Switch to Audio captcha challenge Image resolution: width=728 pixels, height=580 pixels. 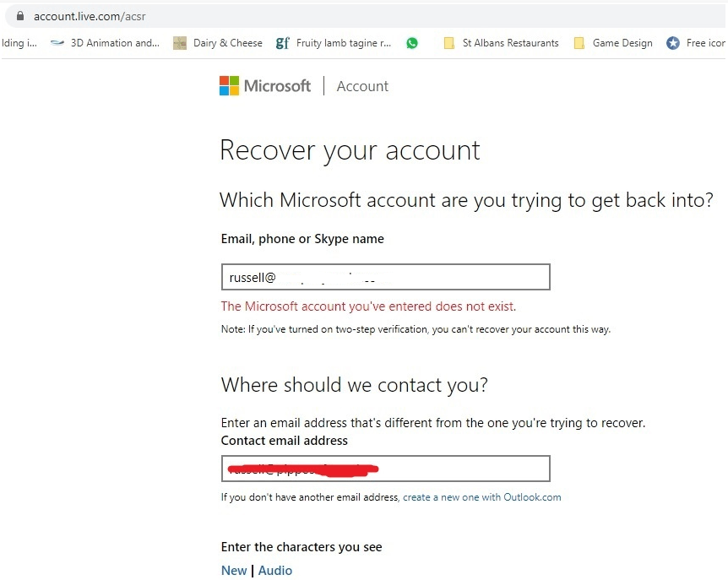275,570
